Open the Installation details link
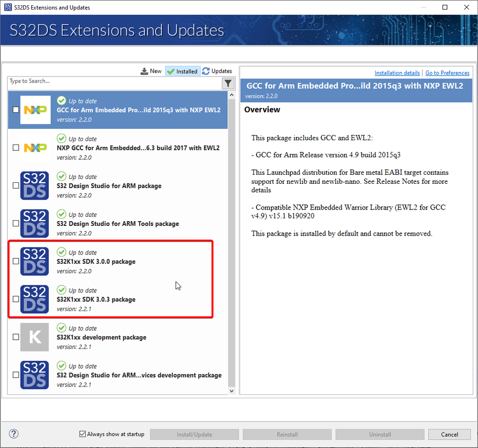Viewport: 478px width, 448px height. click(x=397, y=73)
